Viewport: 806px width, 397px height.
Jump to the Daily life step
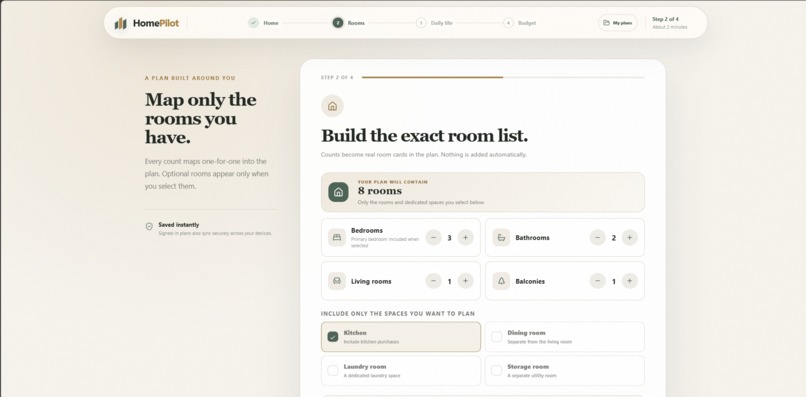[434, 23]
